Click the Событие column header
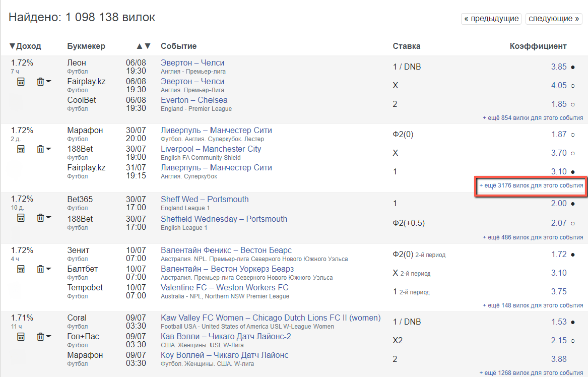588x377 pixels. [x=178, y=46]
